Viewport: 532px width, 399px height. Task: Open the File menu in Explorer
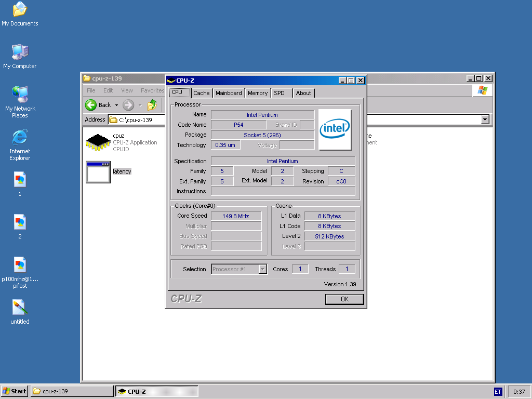[x=91, y=90]
